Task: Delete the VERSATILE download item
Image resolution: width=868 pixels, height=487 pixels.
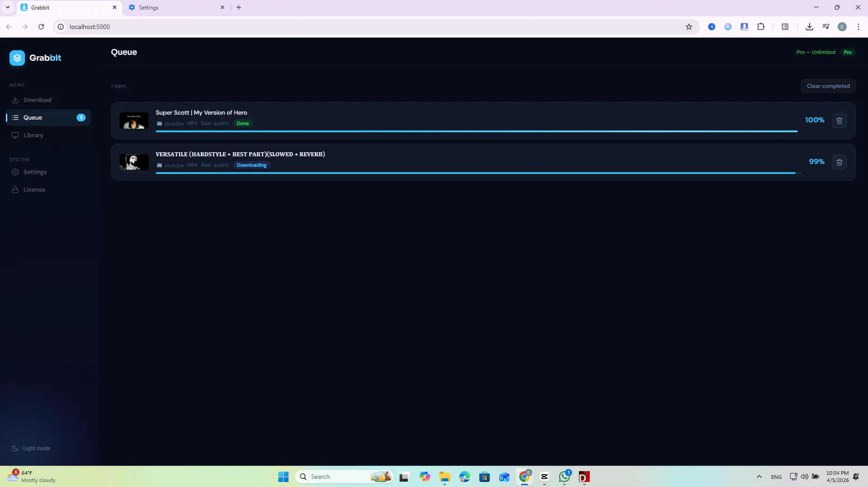Action: (x=839, y=162)
